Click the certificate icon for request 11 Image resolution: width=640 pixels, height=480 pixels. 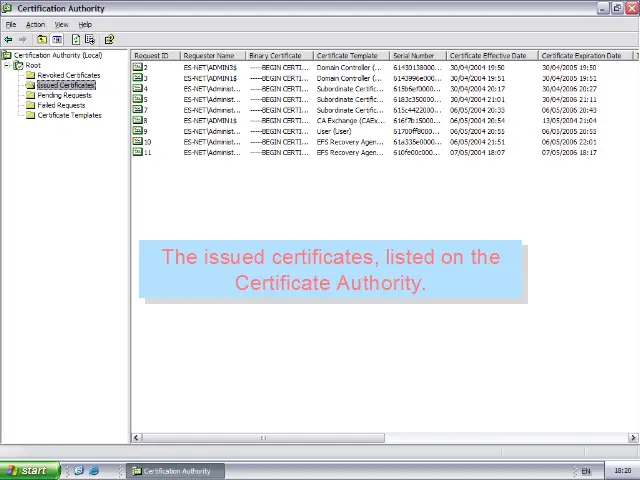pyautogui.click(x=138, y=152)
